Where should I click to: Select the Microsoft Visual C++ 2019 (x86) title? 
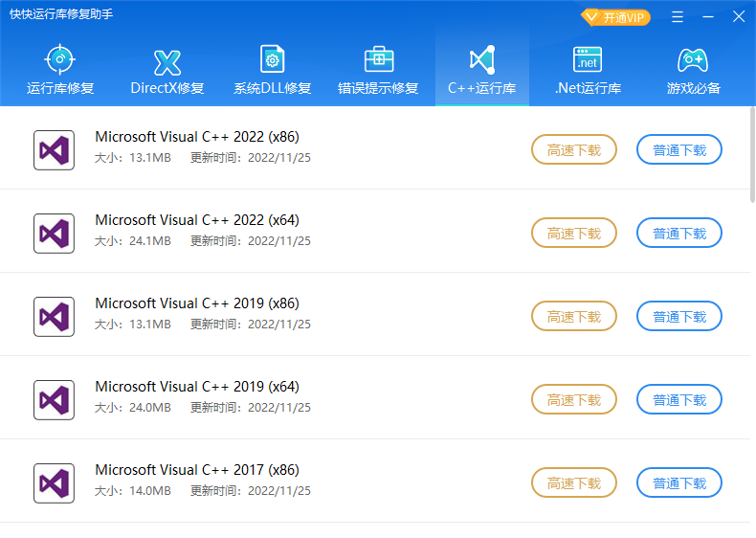click(197, 303)
